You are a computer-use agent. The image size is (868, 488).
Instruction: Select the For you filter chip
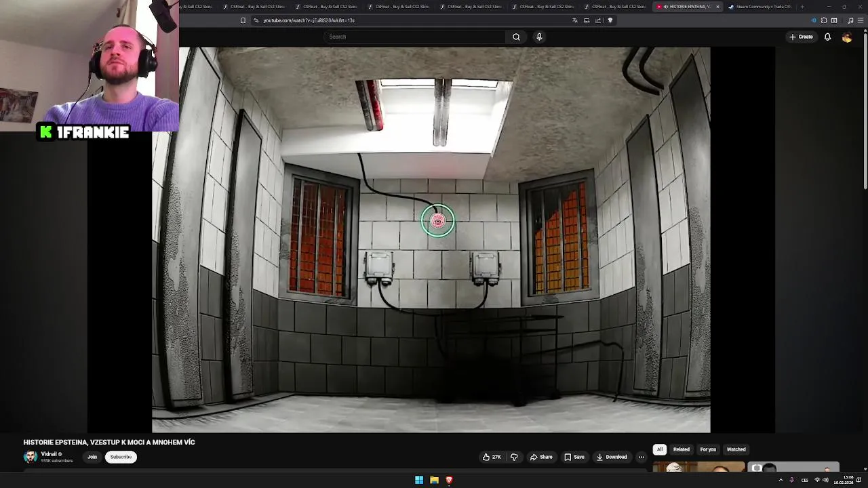708,449
